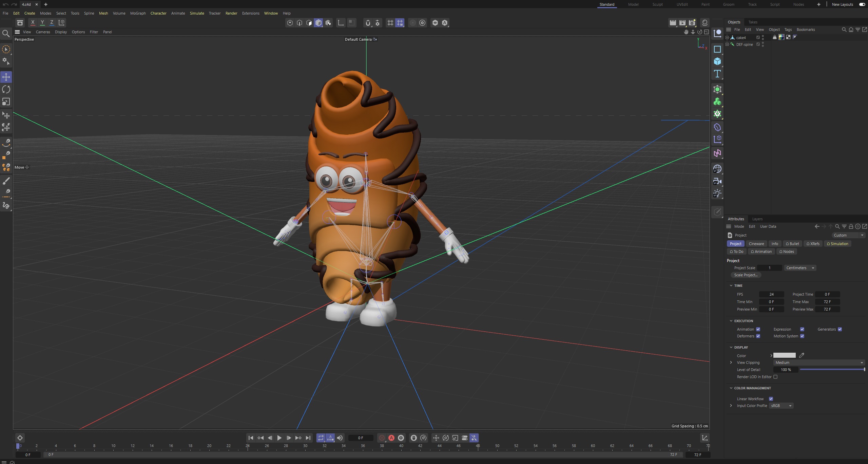868x464 pixels.
Task: Go to end of animation
Action: [308, 438]
